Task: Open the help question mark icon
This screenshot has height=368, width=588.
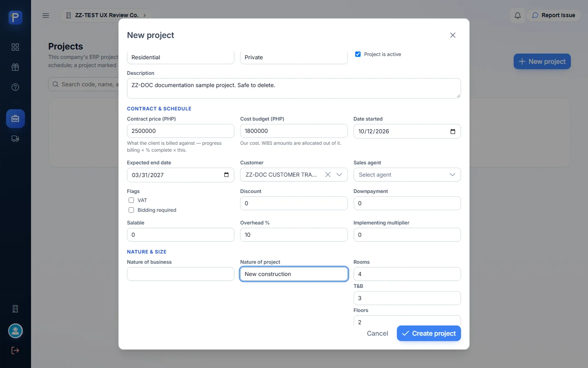Action: click(16, 87)
